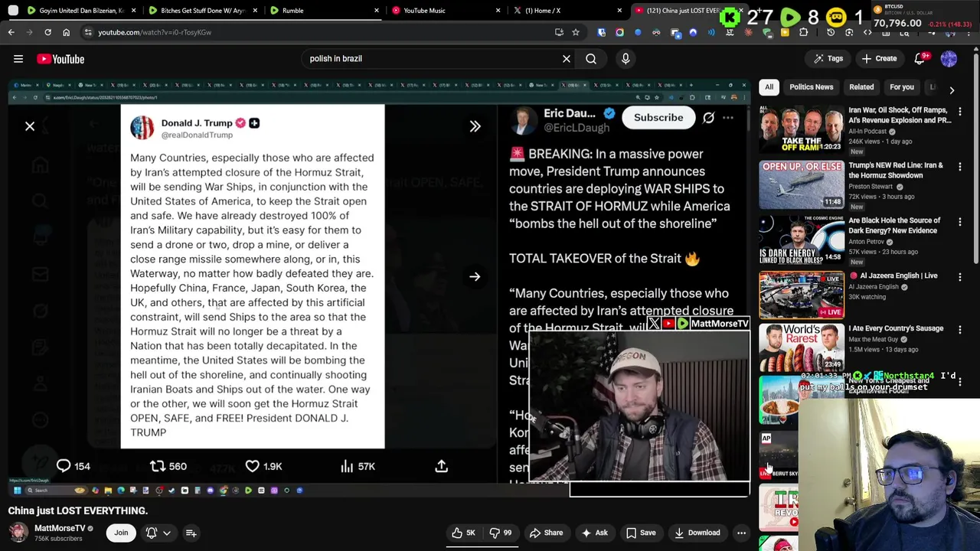Close the Home / X tab
This screenshot has height=551, width=980.
tap(619, 11)
